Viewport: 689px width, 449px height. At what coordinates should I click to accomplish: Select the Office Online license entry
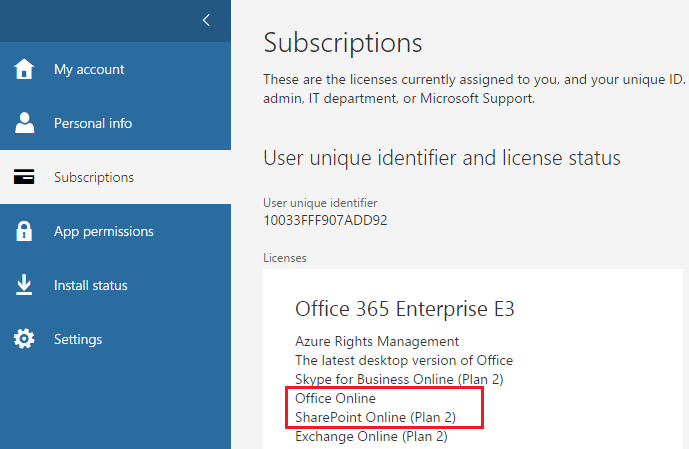coord(335,398)
